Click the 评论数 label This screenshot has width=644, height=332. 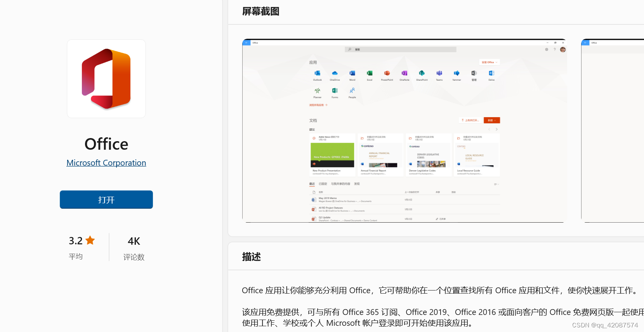point(134,257)
